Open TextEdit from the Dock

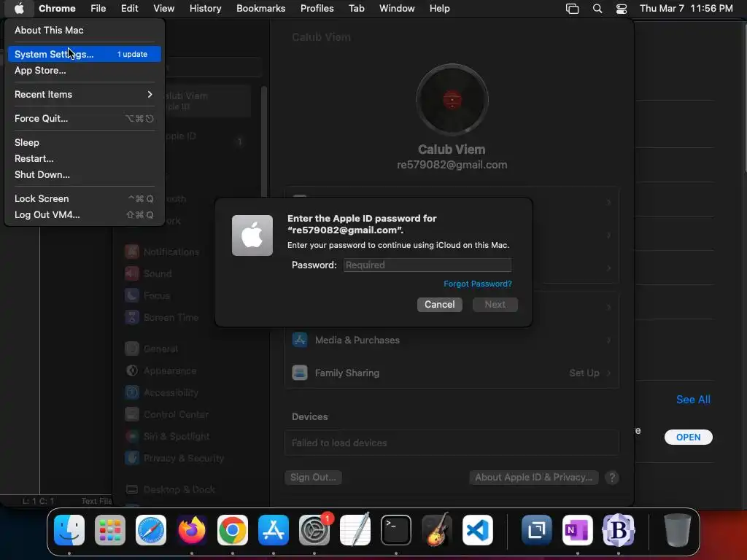[355, 529]
